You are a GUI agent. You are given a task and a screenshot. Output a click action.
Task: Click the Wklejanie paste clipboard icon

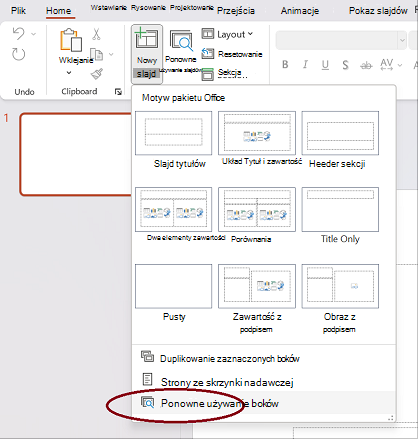71,41
